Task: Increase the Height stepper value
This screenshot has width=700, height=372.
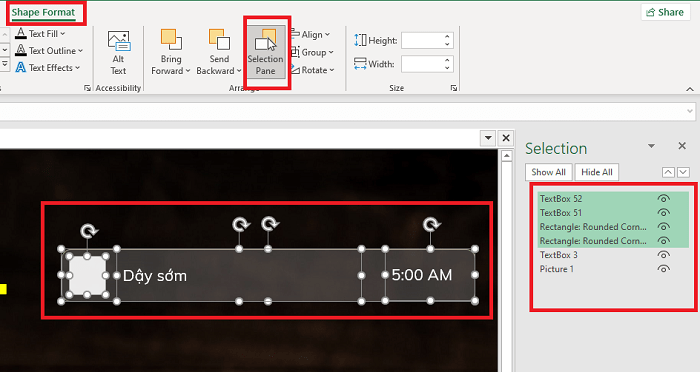Action: coord(447,37)
